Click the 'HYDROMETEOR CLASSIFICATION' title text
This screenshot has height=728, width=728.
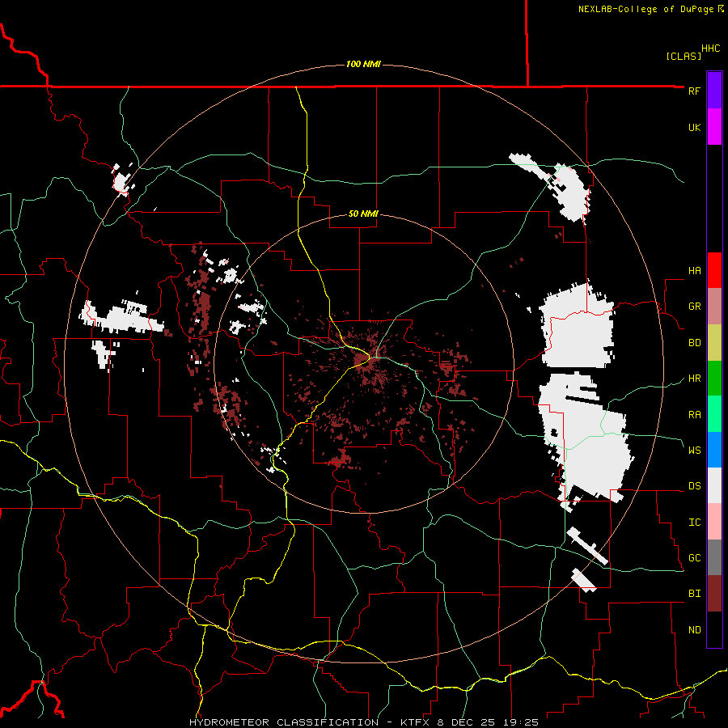point(284,722)
